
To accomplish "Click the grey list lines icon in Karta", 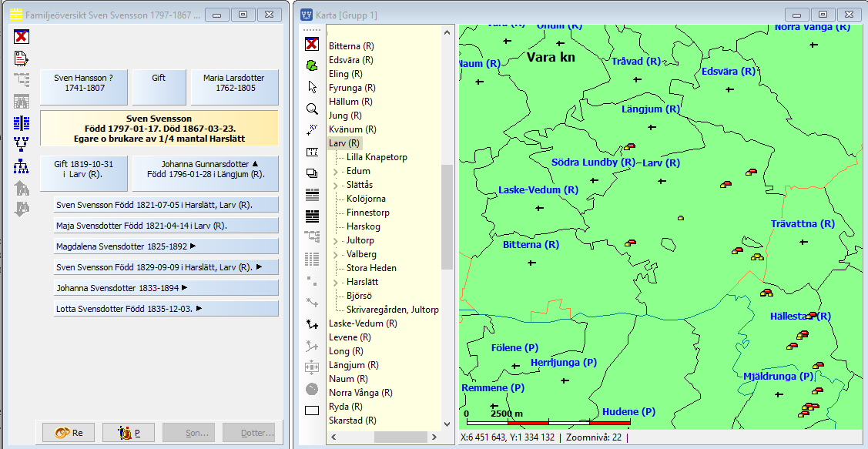I will [312, 194].
